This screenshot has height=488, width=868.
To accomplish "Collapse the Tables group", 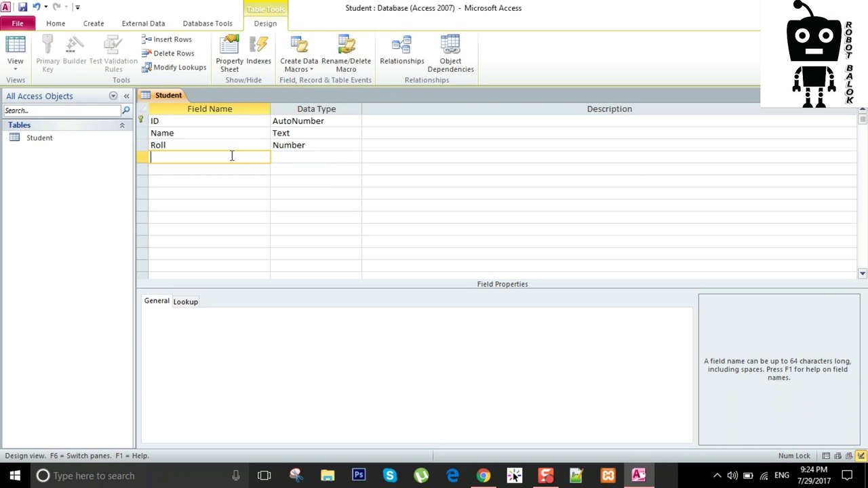I will click(x=122, y=125).
